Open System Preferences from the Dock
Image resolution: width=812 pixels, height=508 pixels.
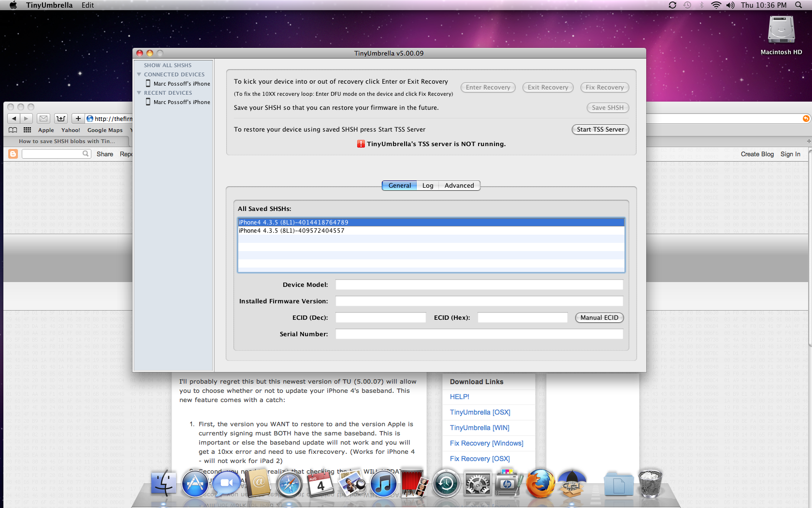[x=477, y=483]
